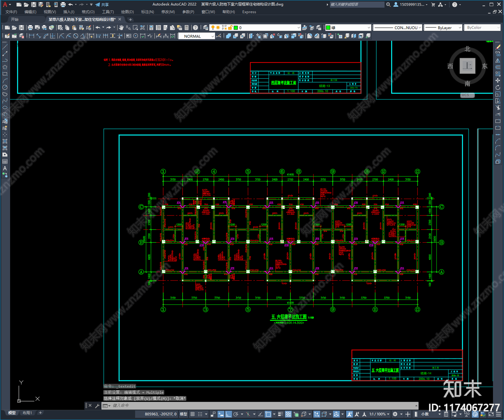Open the 文件(F) menu

click(11, 12)
